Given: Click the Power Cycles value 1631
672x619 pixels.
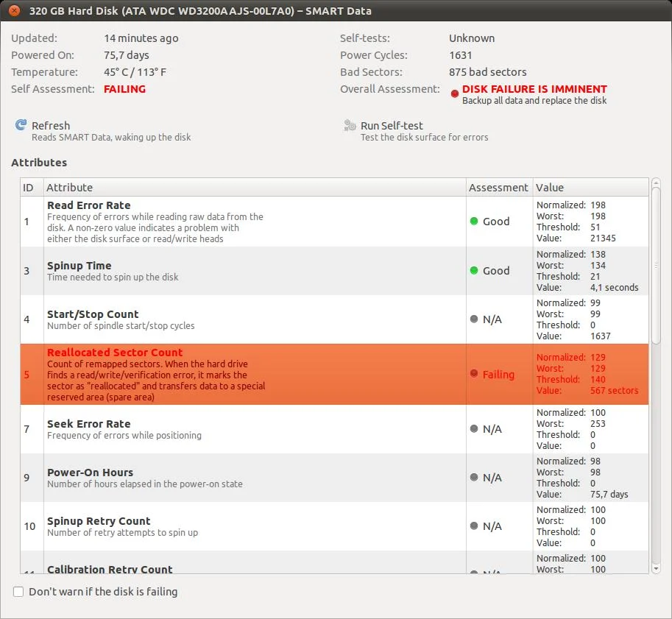Looking at the screenshot, I should 460,55.
